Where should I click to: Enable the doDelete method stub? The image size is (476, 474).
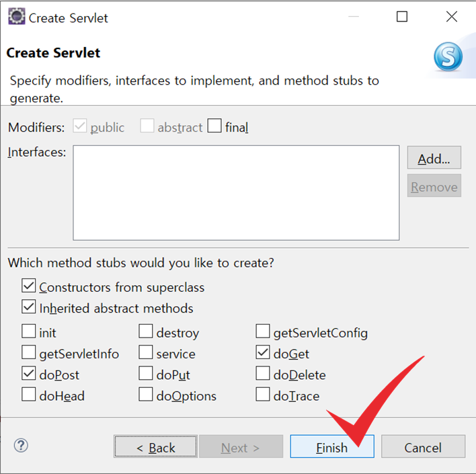pos(263,373)
